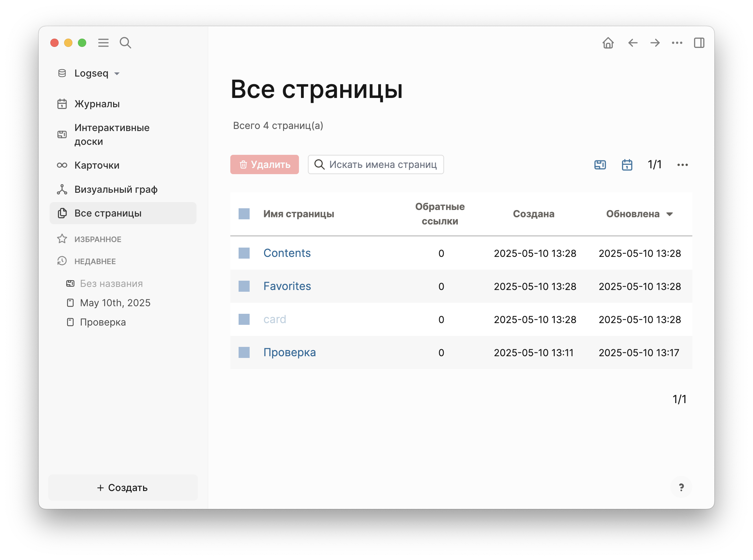Viewport: 753px width, 560px height.
Task: Sort by the Обновлена column arrow
Action: [670, 214]
